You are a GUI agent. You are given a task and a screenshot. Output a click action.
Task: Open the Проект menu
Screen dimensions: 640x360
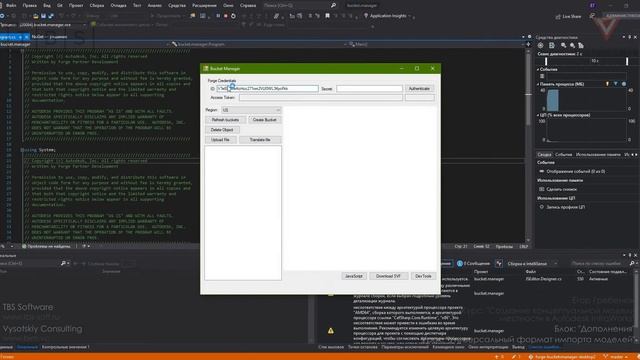76,6
